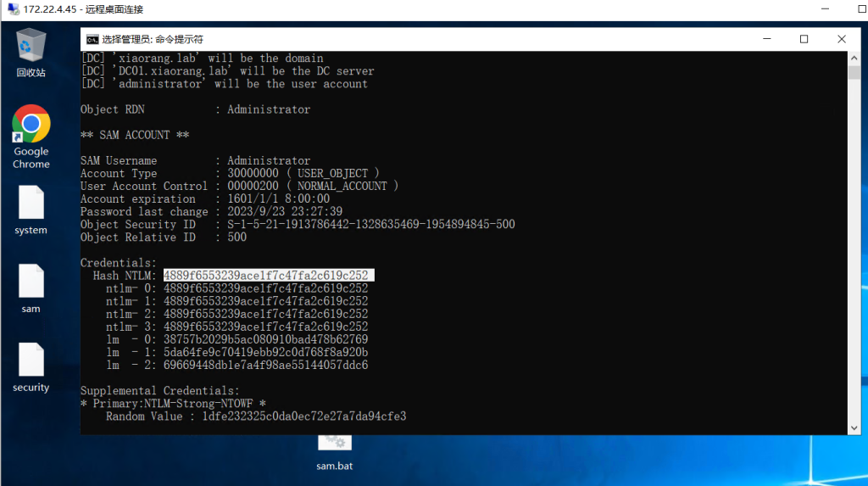
Task: Click the Remote Desktop connection title icon
Action: click(11, 9)
